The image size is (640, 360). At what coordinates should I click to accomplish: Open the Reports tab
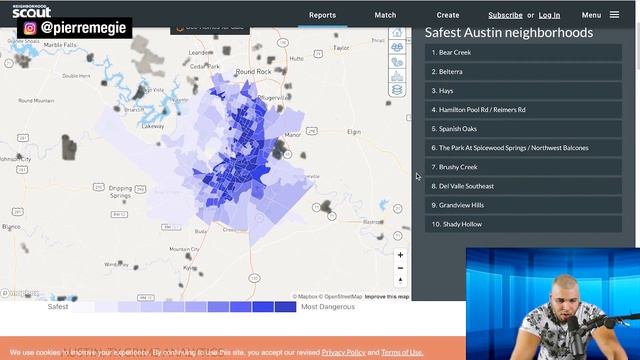tap(322, 15)
